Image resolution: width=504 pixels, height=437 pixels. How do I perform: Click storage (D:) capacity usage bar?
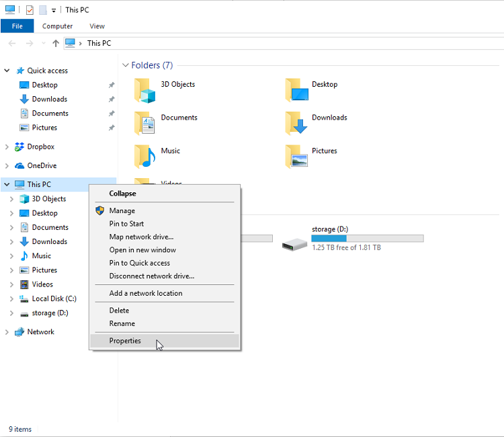368,238
